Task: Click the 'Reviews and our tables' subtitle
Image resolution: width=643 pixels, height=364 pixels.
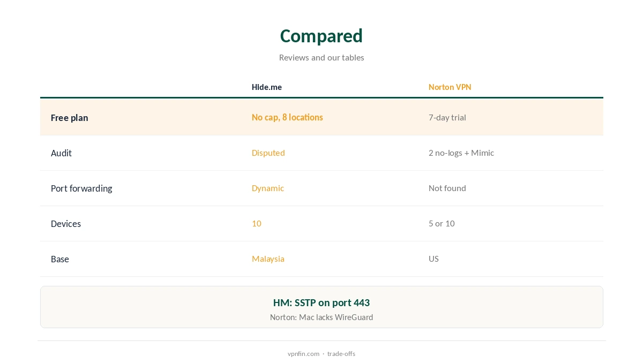Action: click(322, 57)
